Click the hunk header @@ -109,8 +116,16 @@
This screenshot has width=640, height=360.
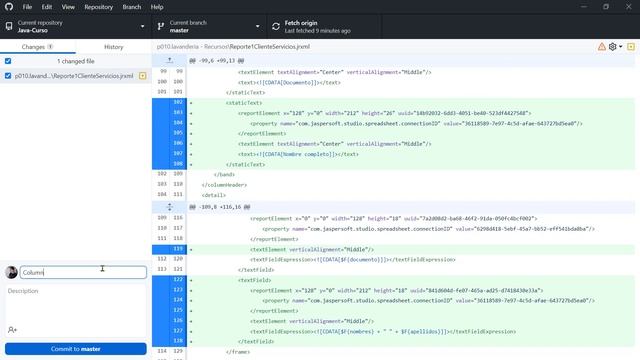tap(220, 207)
